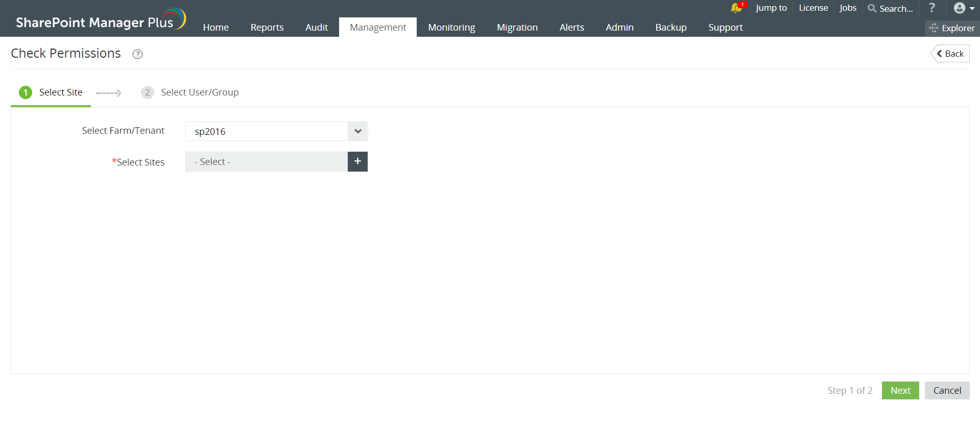980x428 pixels.
Task: Click the SharePoint Manager Plus logo
Action: click(101, 19)
